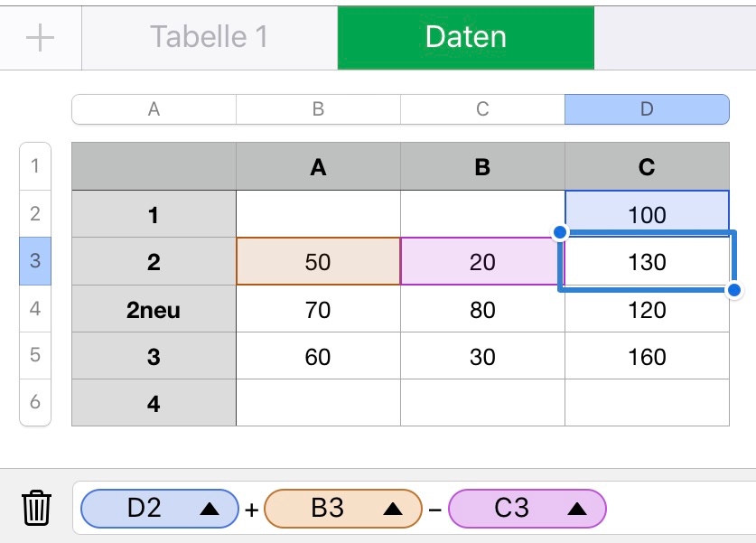Add a new sheet with plus icon

point(41,37)
